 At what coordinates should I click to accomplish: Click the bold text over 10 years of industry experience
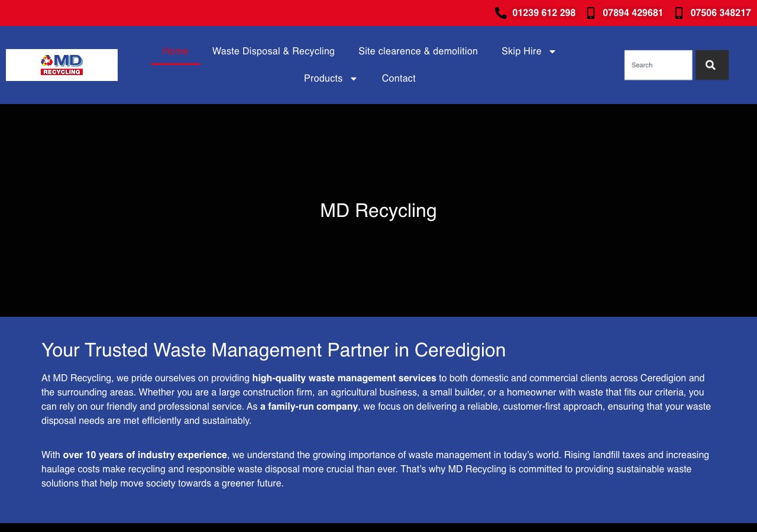(x=145, y=455)
